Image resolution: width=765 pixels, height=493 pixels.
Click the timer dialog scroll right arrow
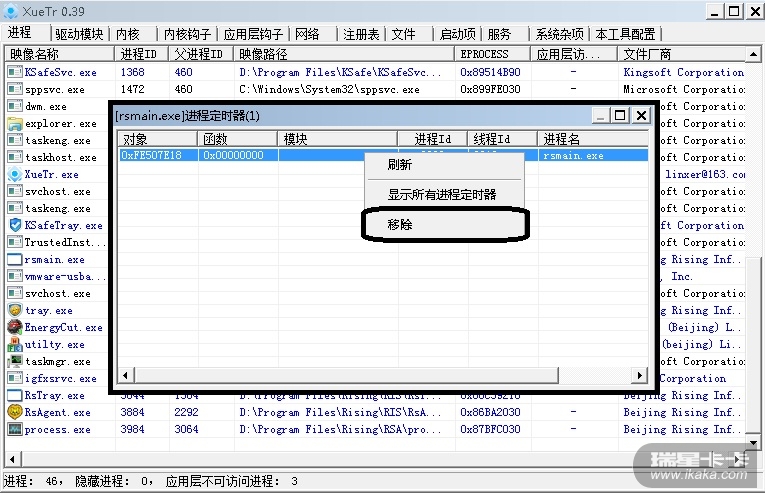[x=640, y=375]
